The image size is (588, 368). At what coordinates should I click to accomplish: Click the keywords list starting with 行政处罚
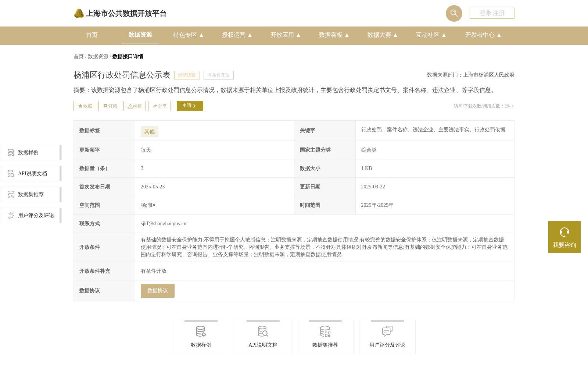(433, 130)
